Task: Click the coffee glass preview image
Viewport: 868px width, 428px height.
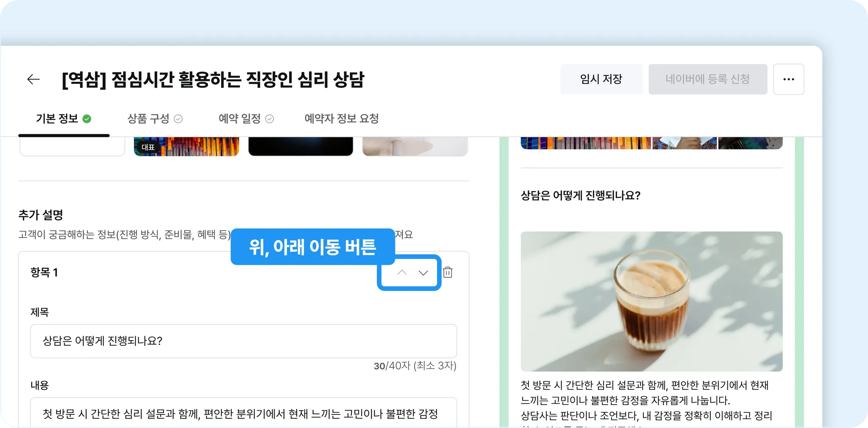Action: [651, 301]
